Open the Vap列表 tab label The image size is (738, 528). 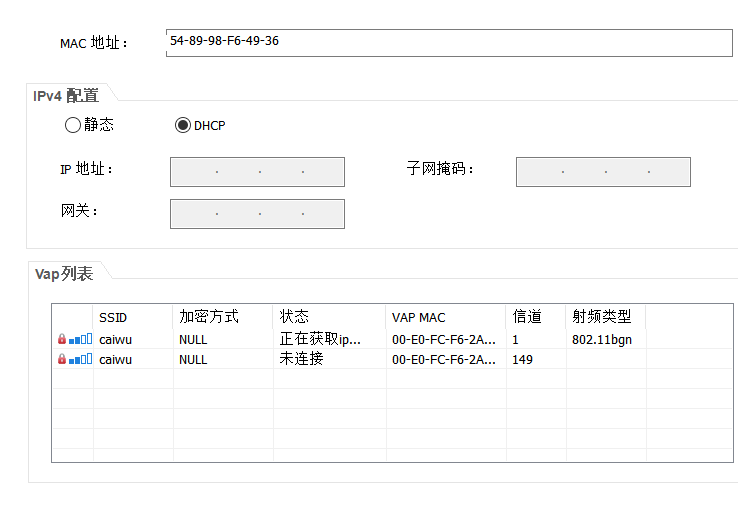[x=64, y=274]
